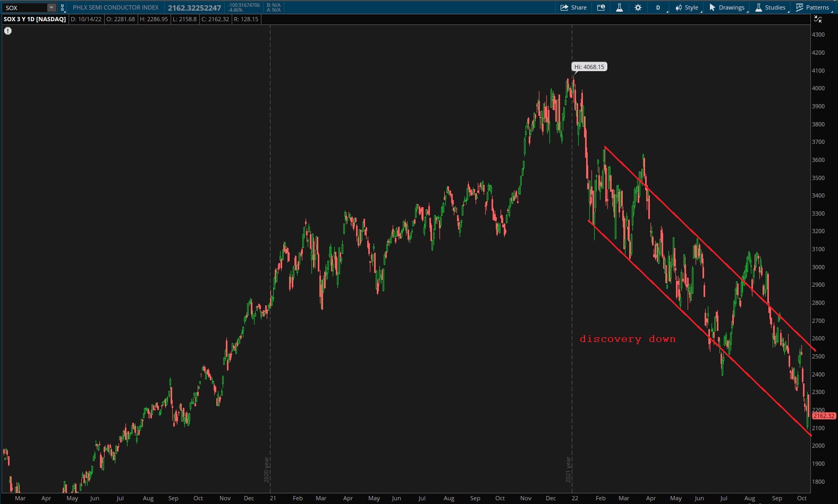Image resolution: width=838 pixels, height=504 pixels.
Task: Open the Drawings tool menu
Action: point(727,7)
